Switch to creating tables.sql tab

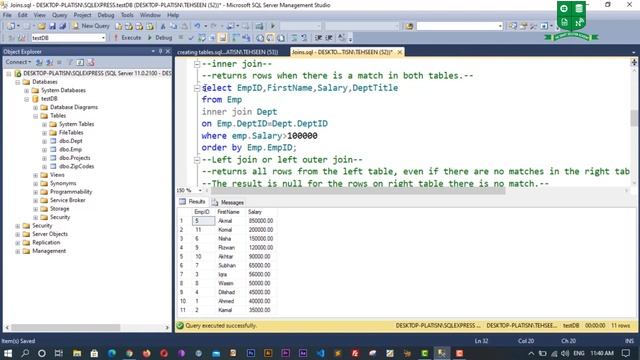tap(228, 52)
